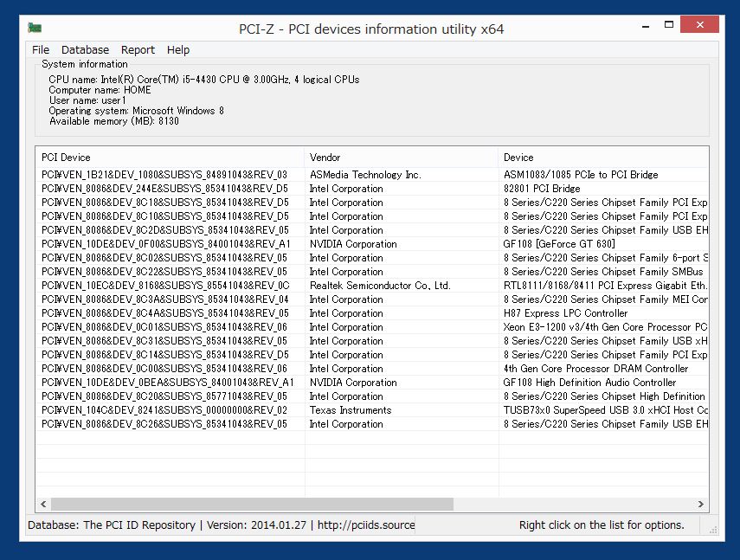Click the PCI-Z application icon in title bar
This screenshot has width=740, height=560.
[x=35, y=29]
